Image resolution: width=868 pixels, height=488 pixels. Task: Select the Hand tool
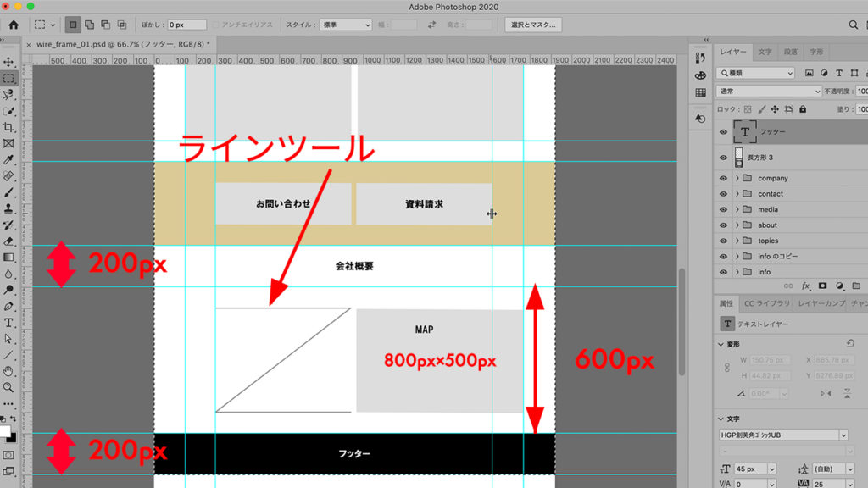pyautogui.click(x=8, y=371)
